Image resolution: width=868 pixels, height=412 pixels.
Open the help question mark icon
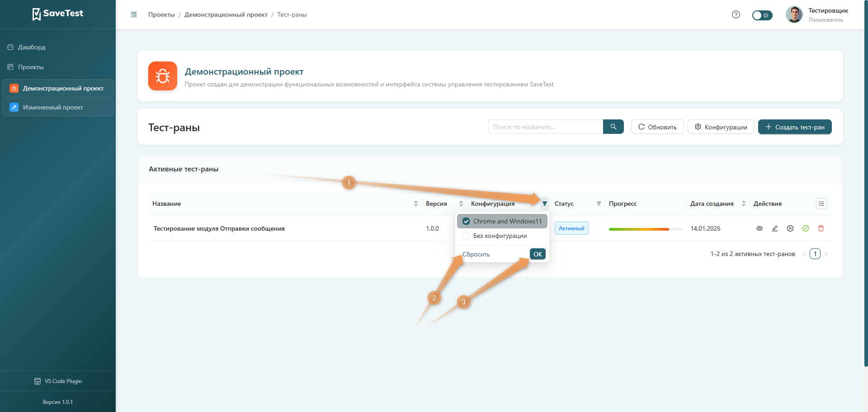[x=736, y=14]
